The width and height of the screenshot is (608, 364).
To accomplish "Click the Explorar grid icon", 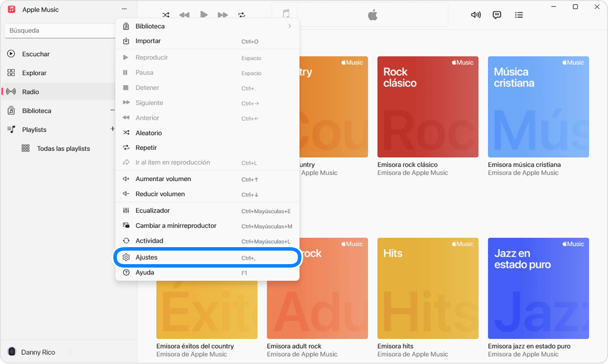I will tap(11, 73).
